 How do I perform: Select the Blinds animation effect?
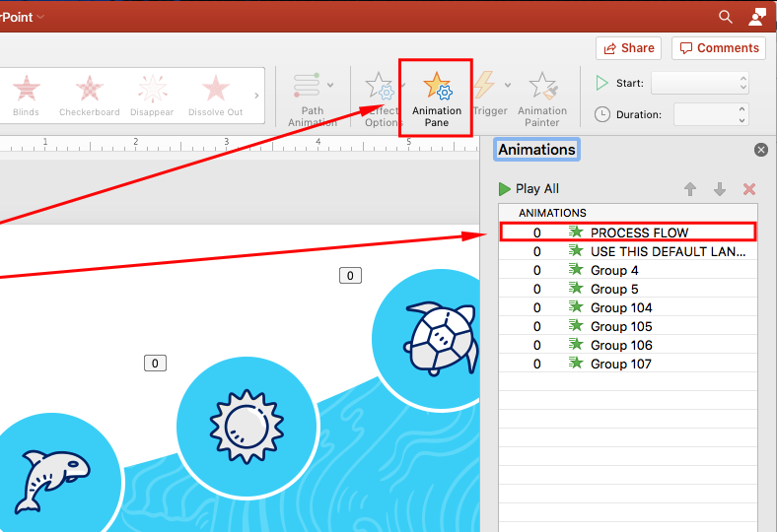tap(27, 95)
